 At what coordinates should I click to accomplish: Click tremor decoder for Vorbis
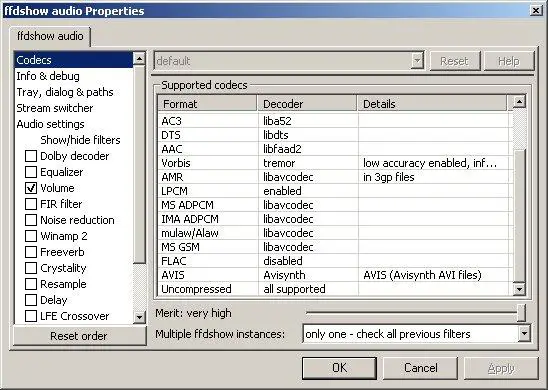tap(279, 163)
